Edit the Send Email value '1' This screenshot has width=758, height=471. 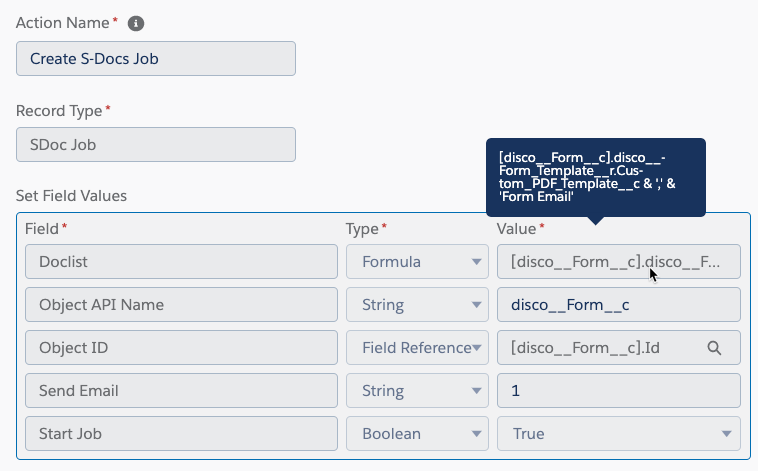click(619, 391)
